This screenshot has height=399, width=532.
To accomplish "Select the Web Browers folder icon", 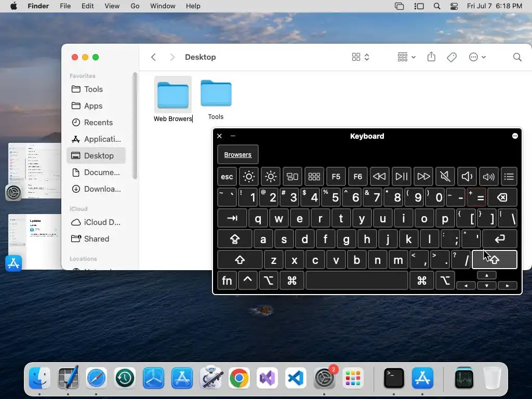I will pyautogui.click(x=172, y=95).
